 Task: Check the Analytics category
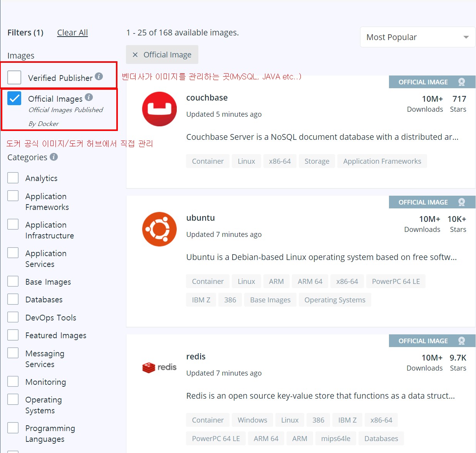pyautogui.click(x=13, y=178)
